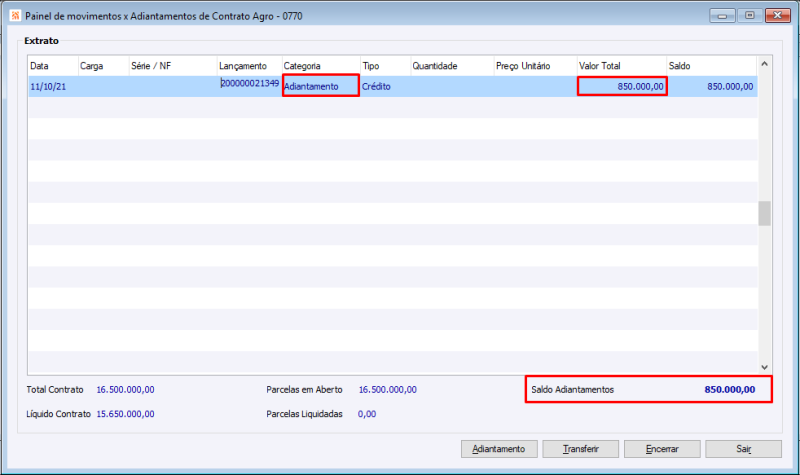Click the Líquido Contrato label
The height and width of the screenshot is (475, 800).
58,414
